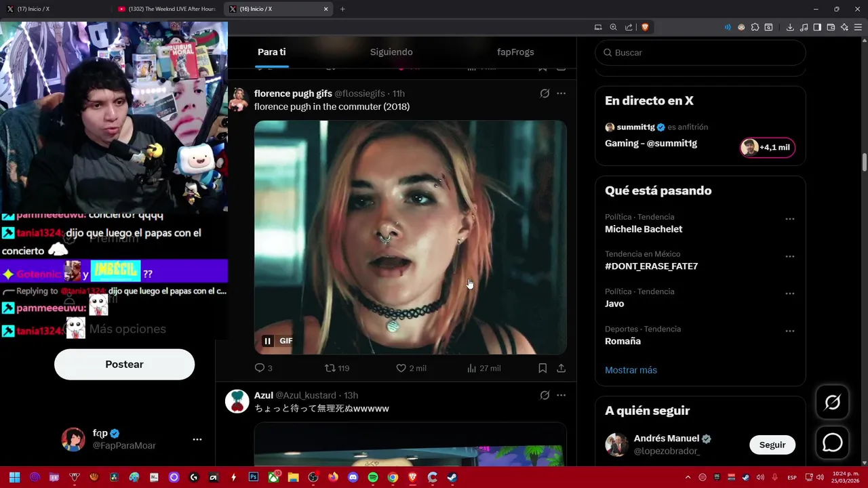Open Steam from the taskbar
The image size is (868, 488).
(452, 477)
